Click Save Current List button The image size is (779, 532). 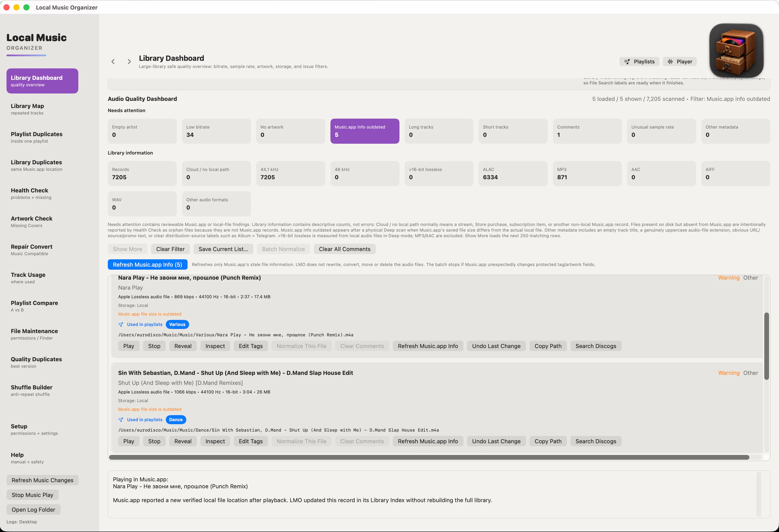coord(223,249)
